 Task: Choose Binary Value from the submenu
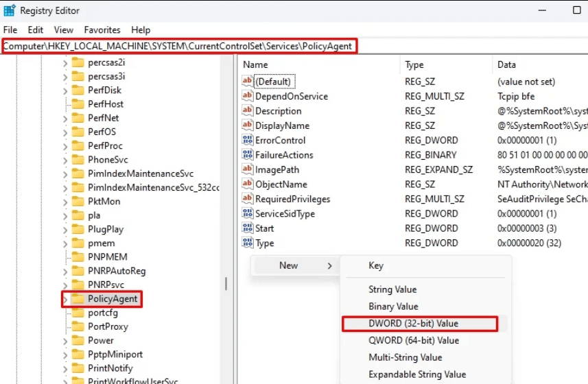click(x=425, y=306)
